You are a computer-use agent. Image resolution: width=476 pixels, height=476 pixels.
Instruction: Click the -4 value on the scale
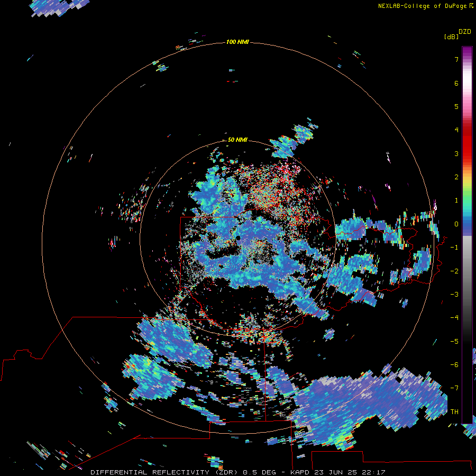454,318
